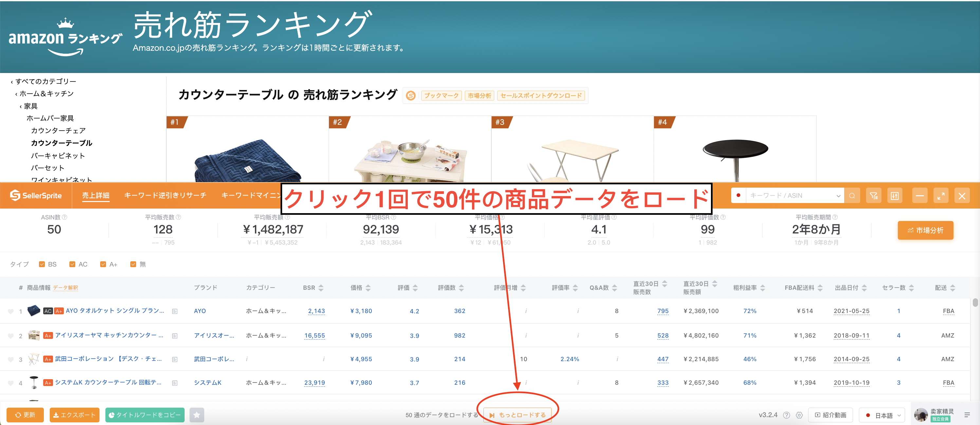Favorite the 武田コーポレーション row heart icon

click(11, 359)
